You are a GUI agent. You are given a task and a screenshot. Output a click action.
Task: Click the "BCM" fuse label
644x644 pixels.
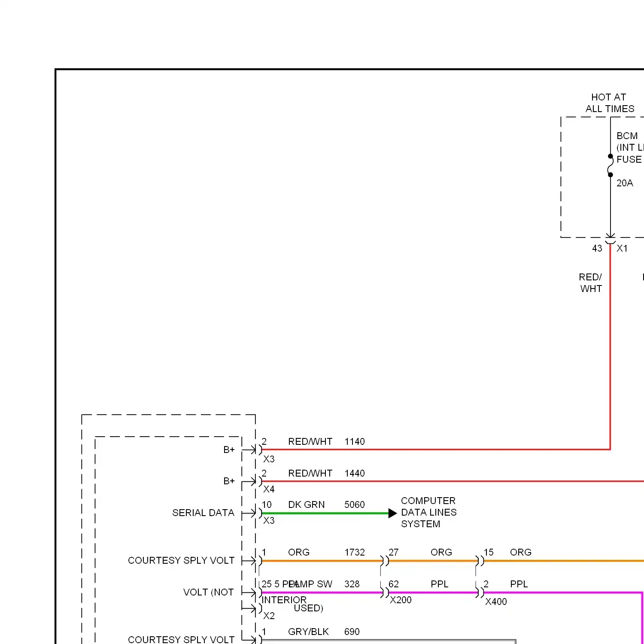(x=627, y=136)
